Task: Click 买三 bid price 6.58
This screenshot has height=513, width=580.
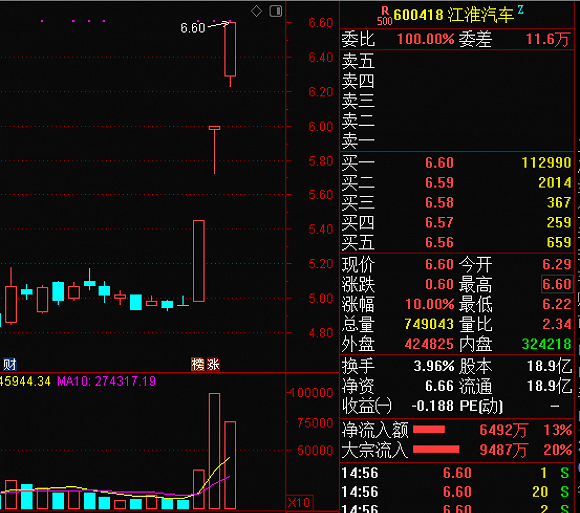Action: click(x=439, y=203)
